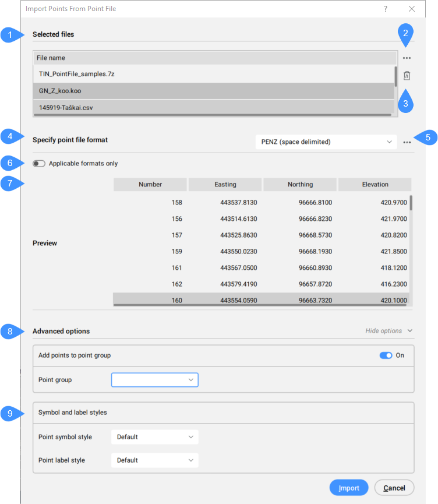Collapse advanced options via Hide options

[388, 331]
